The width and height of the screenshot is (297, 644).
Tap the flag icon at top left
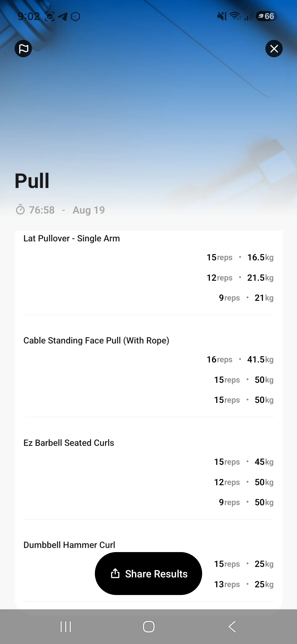pos(23,49)
